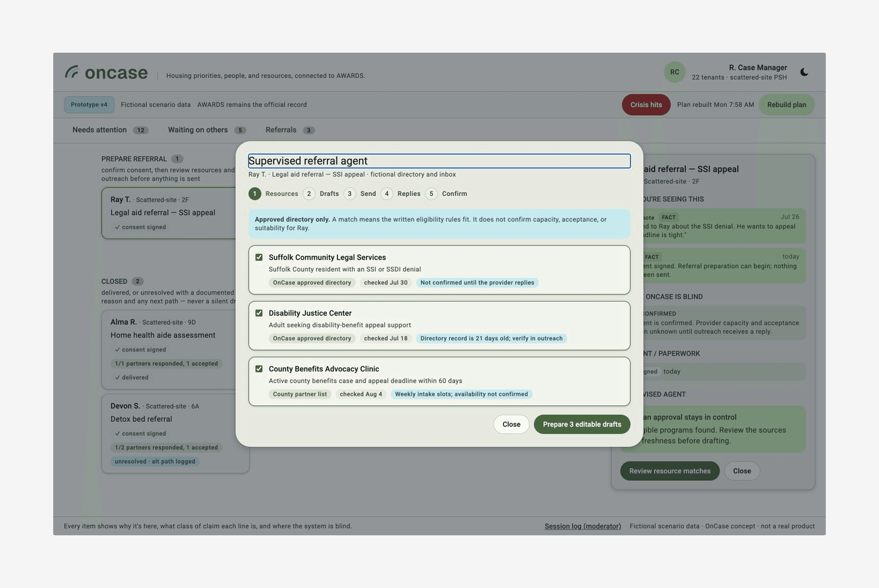Click 'Not confirmed until the provider replies' tag
The image size is (879, 588).
[x=477, y=283]
